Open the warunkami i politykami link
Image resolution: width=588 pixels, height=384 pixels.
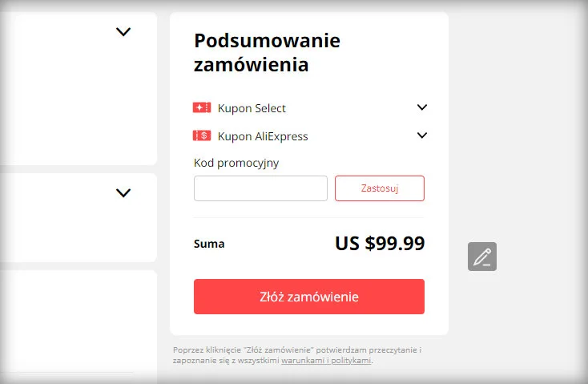[326, 361]
